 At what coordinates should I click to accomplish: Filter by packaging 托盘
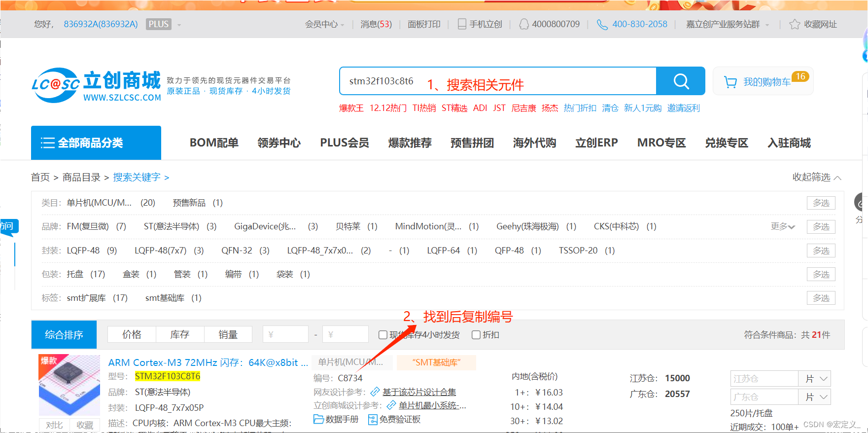pyautogui.click(x=86, y=274)
